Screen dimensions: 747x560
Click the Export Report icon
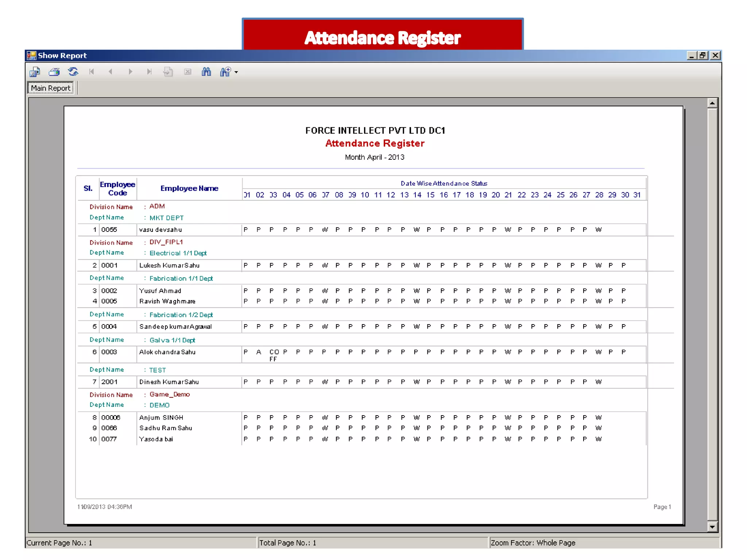click(x=35, y=72)
